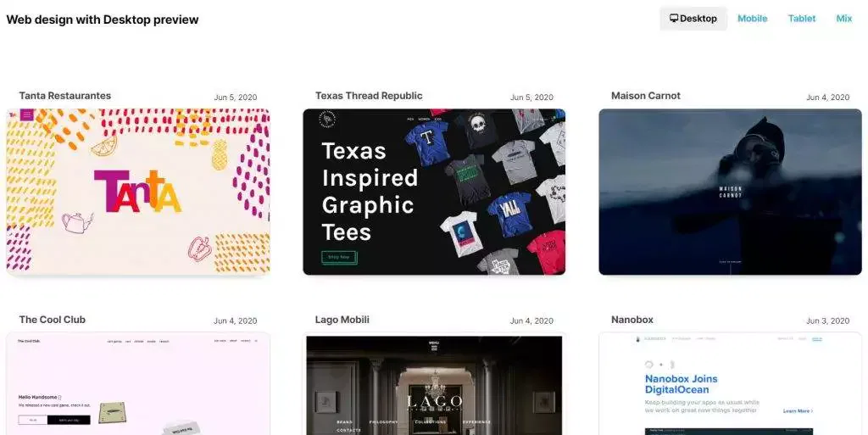Switch to the Mix preview tab
The width and height of the screenshot is (868, 435).
(x=843, y=19)
